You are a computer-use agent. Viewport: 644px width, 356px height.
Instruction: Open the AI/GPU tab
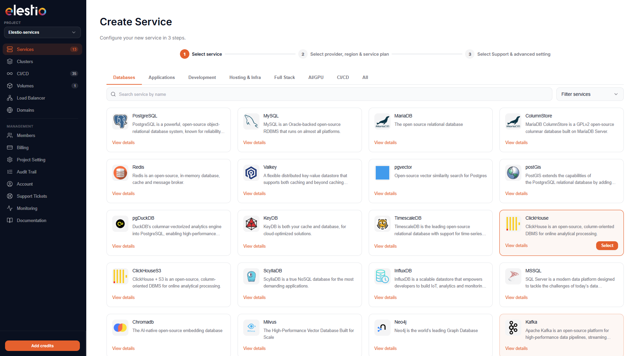tap(316, 77)
